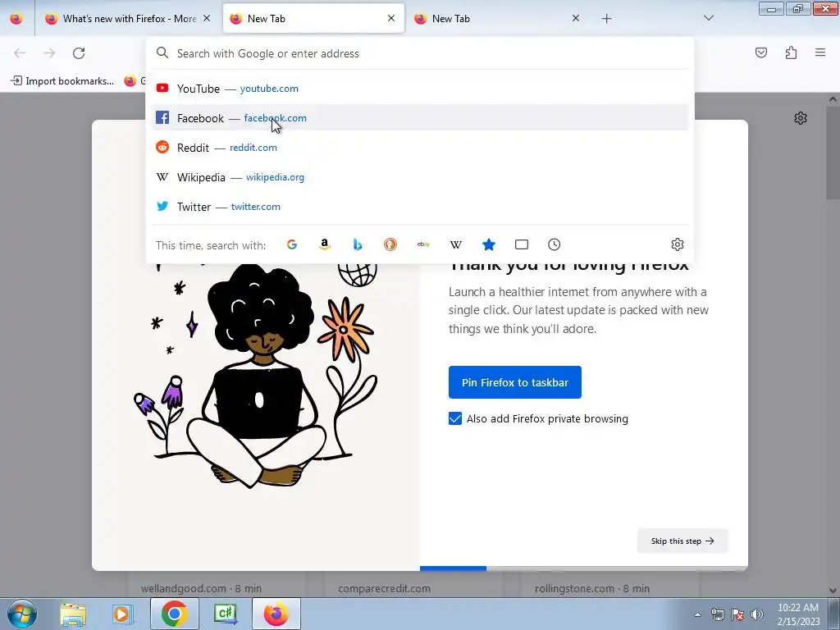The height and width of the screenshot is (630, 840).
Task: Uncheck Also add Firefox private browsing
Action: (454, 419)
